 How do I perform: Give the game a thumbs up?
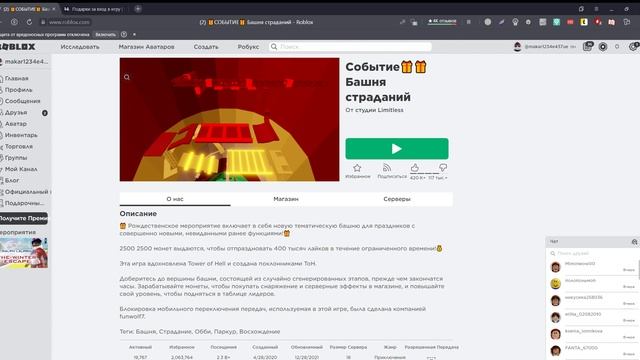[415, 167]
